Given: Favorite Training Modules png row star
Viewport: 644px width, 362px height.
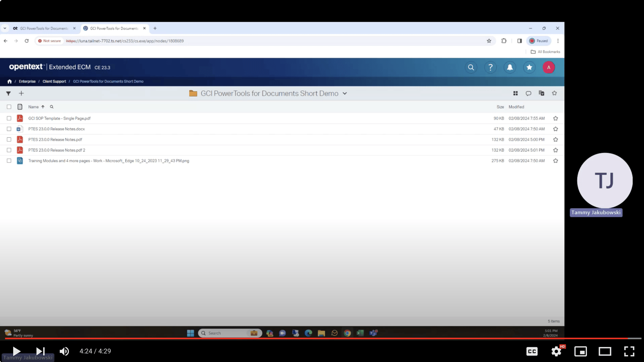Looking at the screenshot, I should point(555,161).
